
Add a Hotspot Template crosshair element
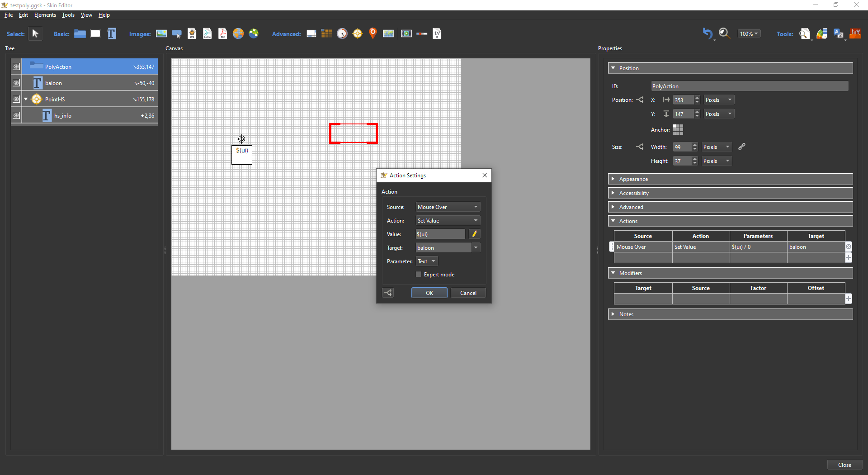(x=358, y=33)
